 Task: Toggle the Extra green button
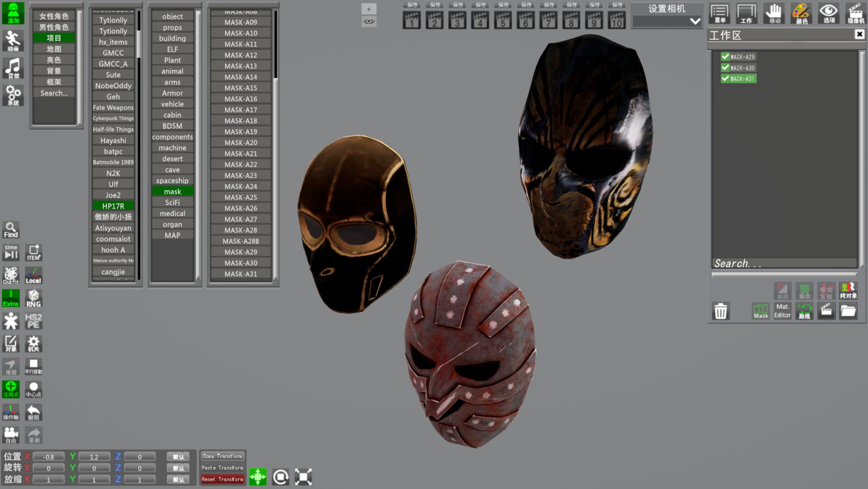coord(11,298)
